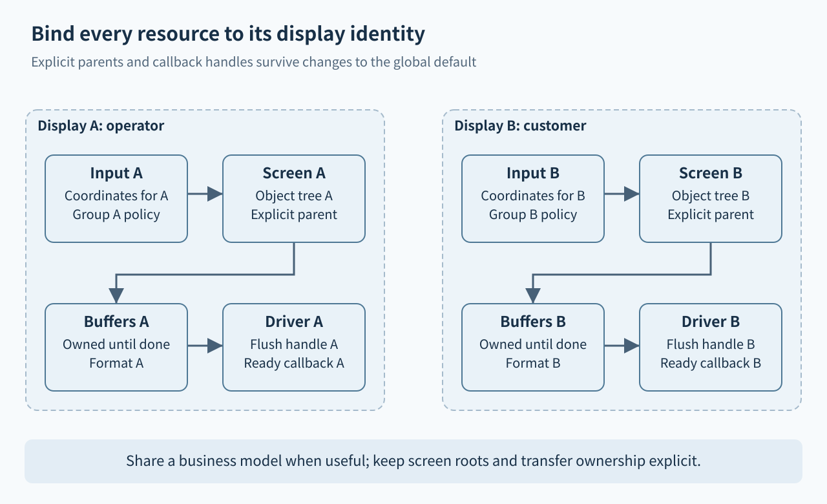This screenshot has height=504, width=827.
Task: Select the 'Screen A' heading
Action: (294, 173)
